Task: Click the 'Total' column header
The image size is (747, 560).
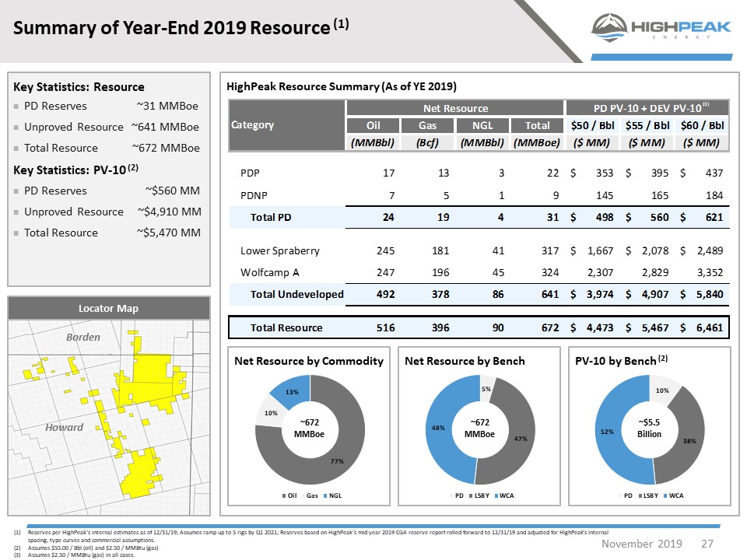Action: point(537,125)
